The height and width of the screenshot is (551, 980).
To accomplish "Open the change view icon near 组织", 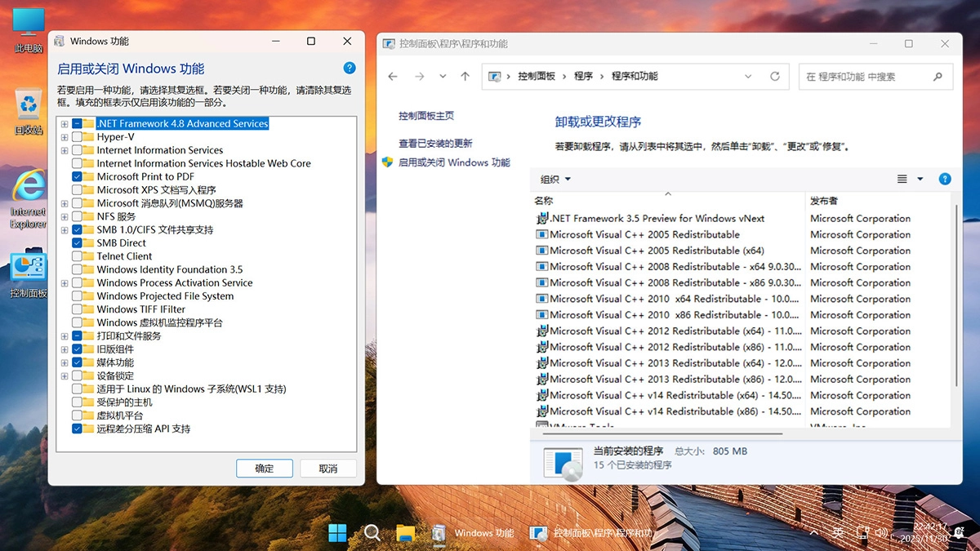I will pos(901,179).
